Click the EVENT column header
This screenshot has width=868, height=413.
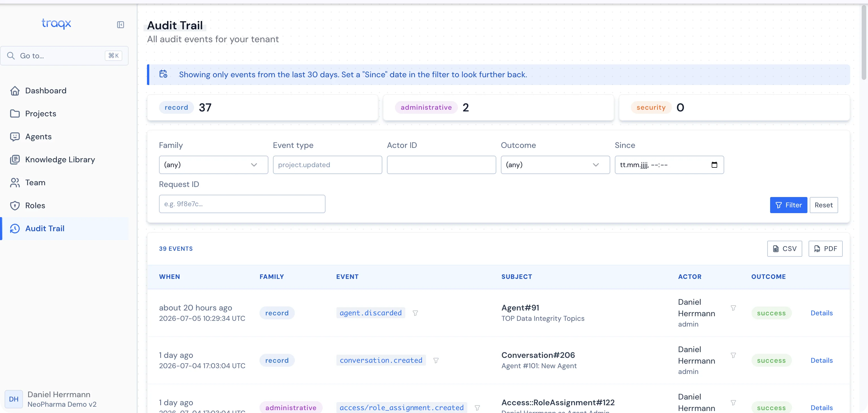tap(347, 277)
